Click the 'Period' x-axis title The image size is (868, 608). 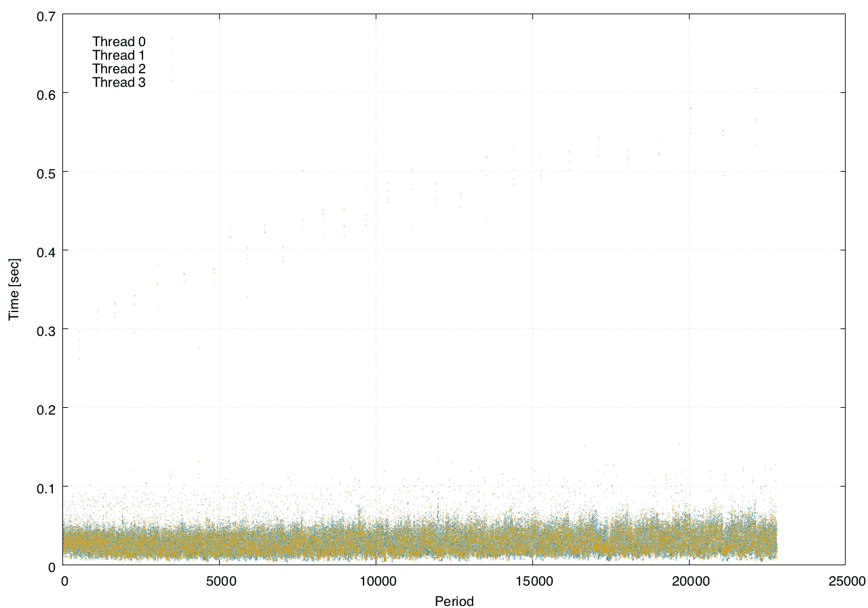tap(454, 601)
